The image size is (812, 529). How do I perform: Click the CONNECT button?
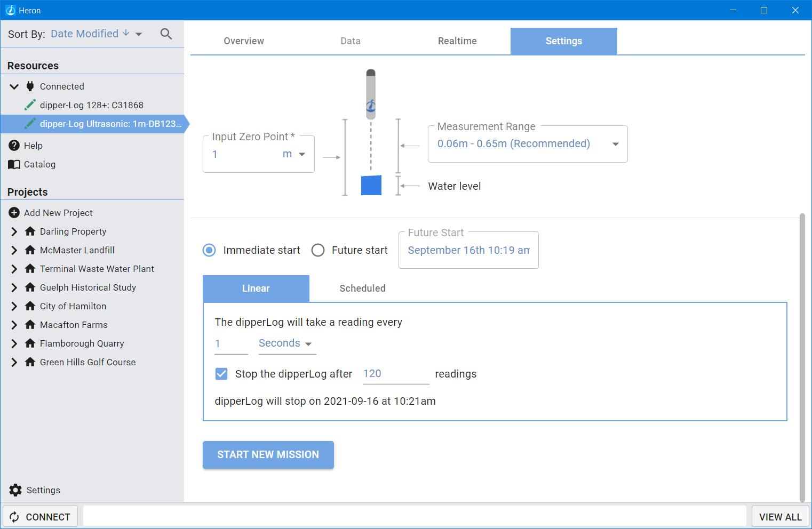41,517
